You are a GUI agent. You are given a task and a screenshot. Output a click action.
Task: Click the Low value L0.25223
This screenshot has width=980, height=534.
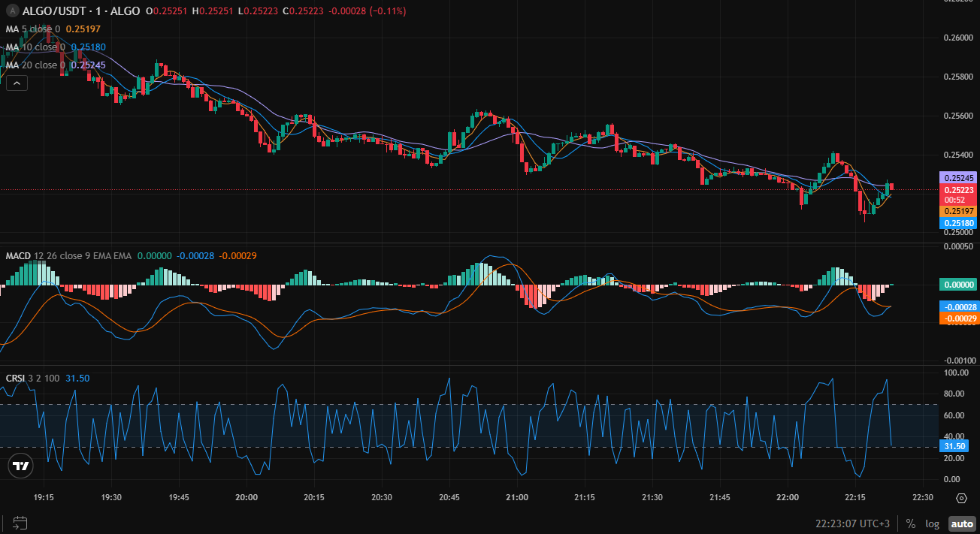click(x=257, y=11)
